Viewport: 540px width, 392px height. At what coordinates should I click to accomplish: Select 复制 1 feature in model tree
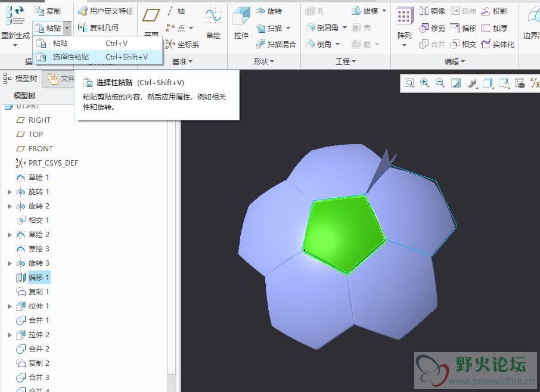[x=33, y=292]
